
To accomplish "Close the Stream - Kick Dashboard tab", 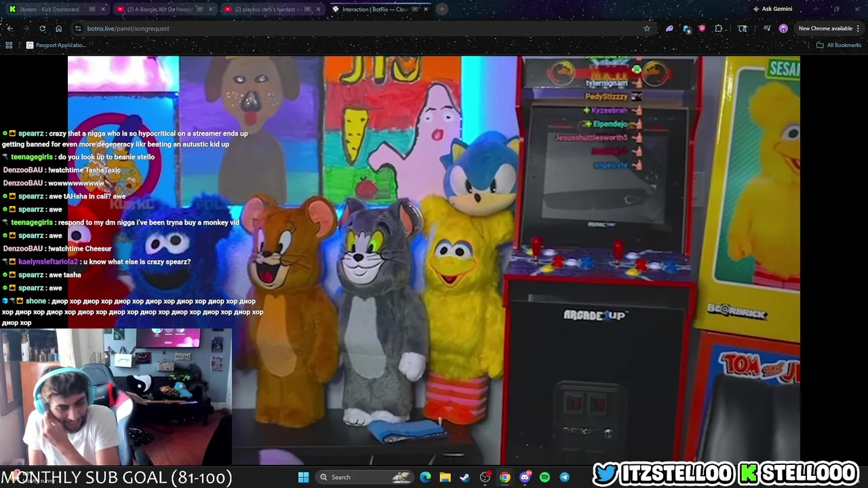I will pos(103,9).
